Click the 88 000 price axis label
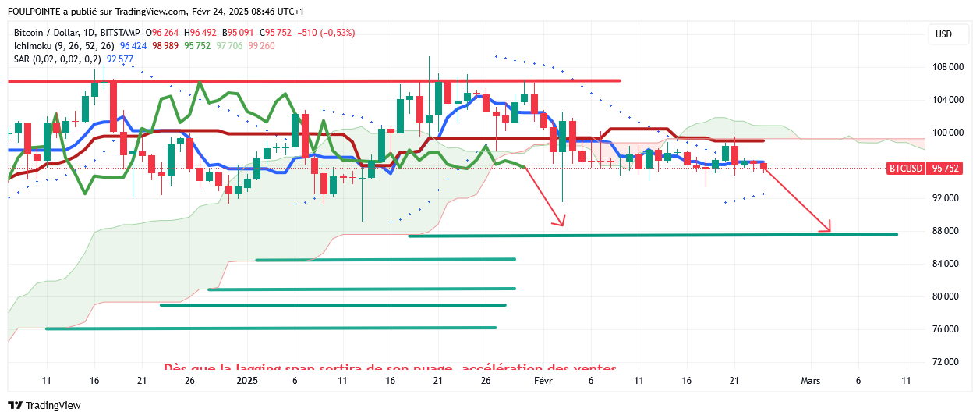Screen dimensions: 980x419 (x=944, y=231)
